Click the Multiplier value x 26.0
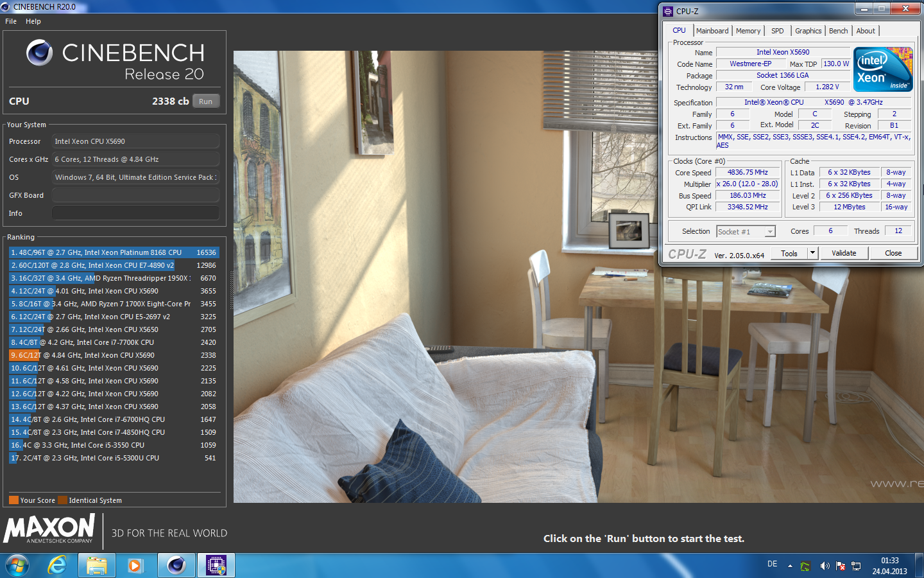The width and height of the screenshot is (924, 578). [x=748, y=184]
